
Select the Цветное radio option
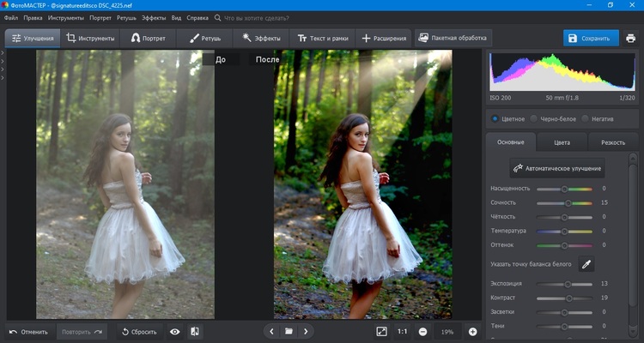coord(495,118)
